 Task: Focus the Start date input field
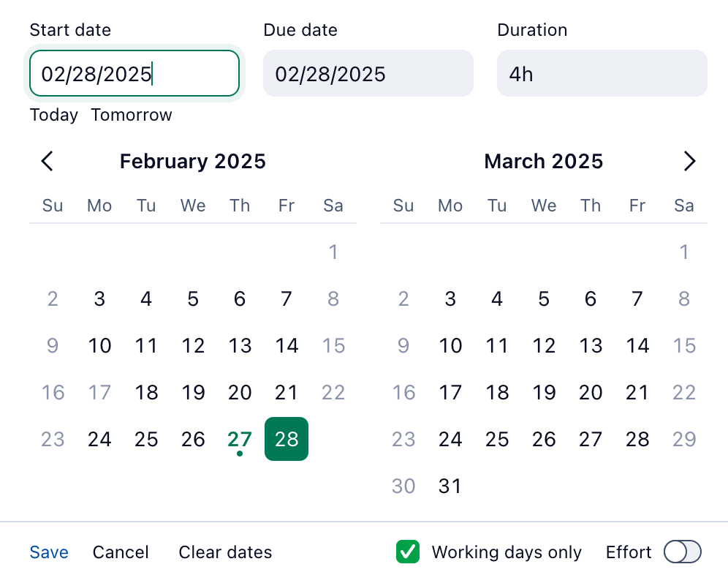pyautogui.click(x=134, y=73)
